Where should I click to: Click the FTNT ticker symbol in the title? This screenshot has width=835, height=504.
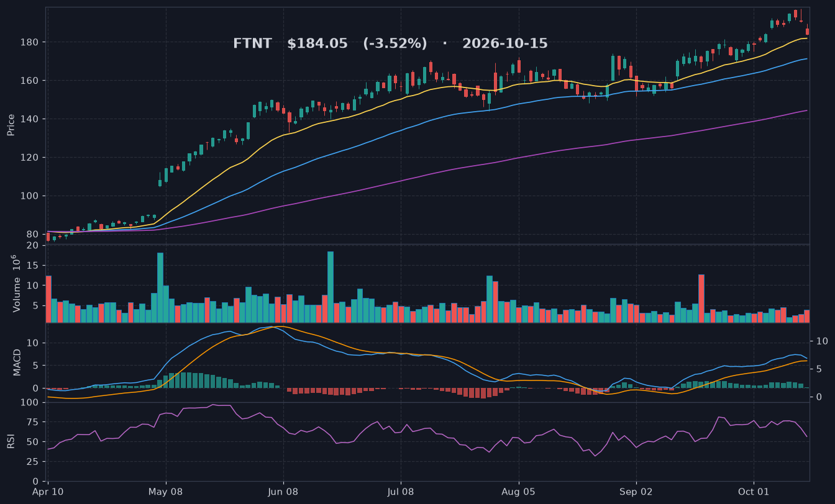pos(252,44)
